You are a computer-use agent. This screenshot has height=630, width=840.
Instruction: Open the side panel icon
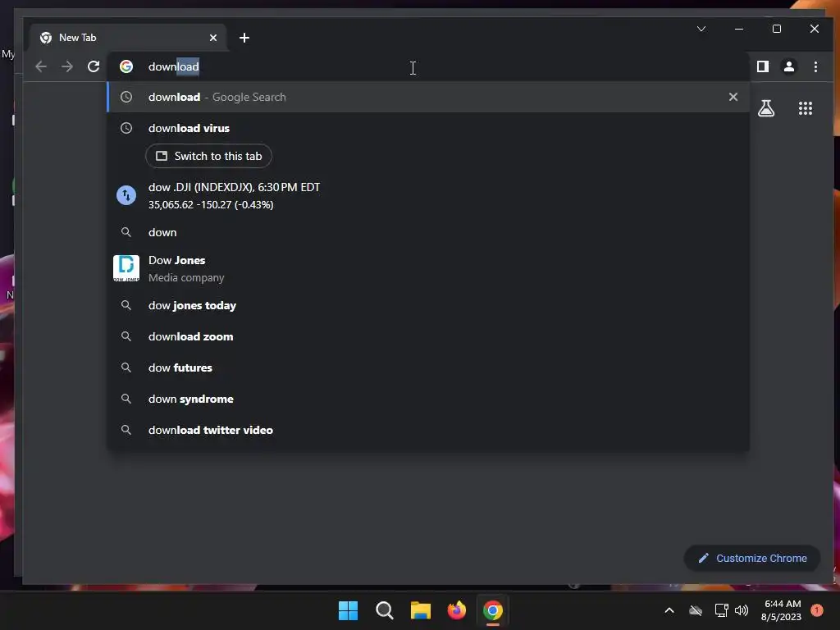point(762,66)
